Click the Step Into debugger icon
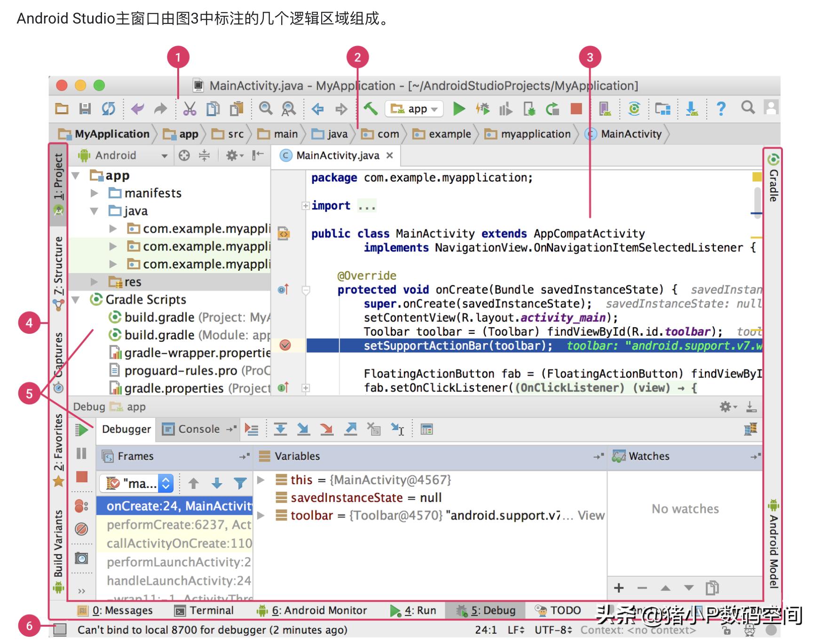Viewport: 821px width, 644px height. pyautogui.click(x=303, y=429)
